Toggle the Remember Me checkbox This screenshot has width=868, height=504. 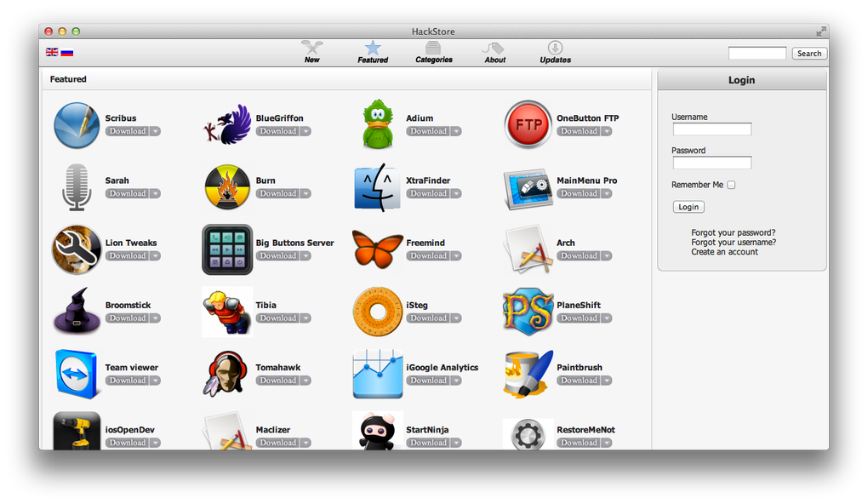(731, 185)
